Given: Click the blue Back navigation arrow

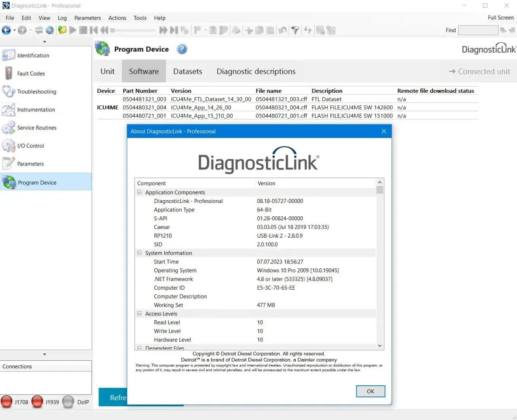Looking at the screenshot, I should pyautogui.click(x=6, y=30).
